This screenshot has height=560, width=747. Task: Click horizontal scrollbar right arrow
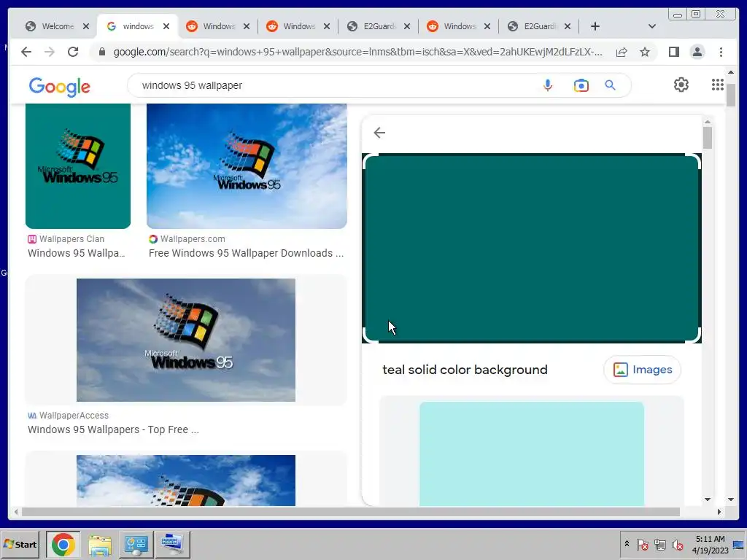pyautogui.click(x=719, y=512)
